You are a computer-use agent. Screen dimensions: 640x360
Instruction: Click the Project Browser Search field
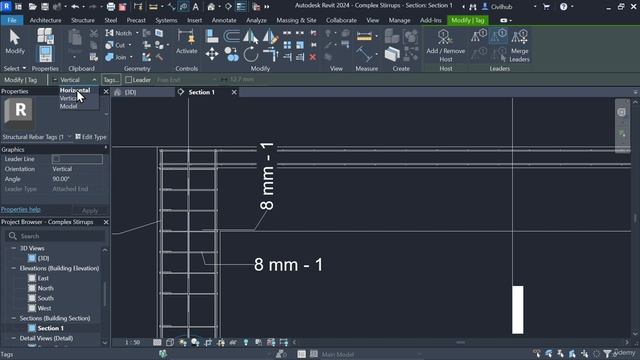coord(56,236)
